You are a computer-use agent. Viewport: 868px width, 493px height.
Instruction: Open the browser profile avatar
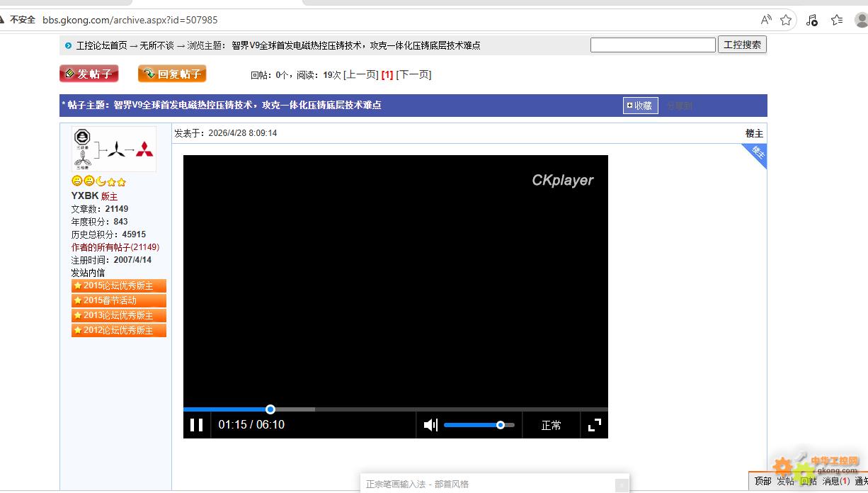tap(861, 20)
